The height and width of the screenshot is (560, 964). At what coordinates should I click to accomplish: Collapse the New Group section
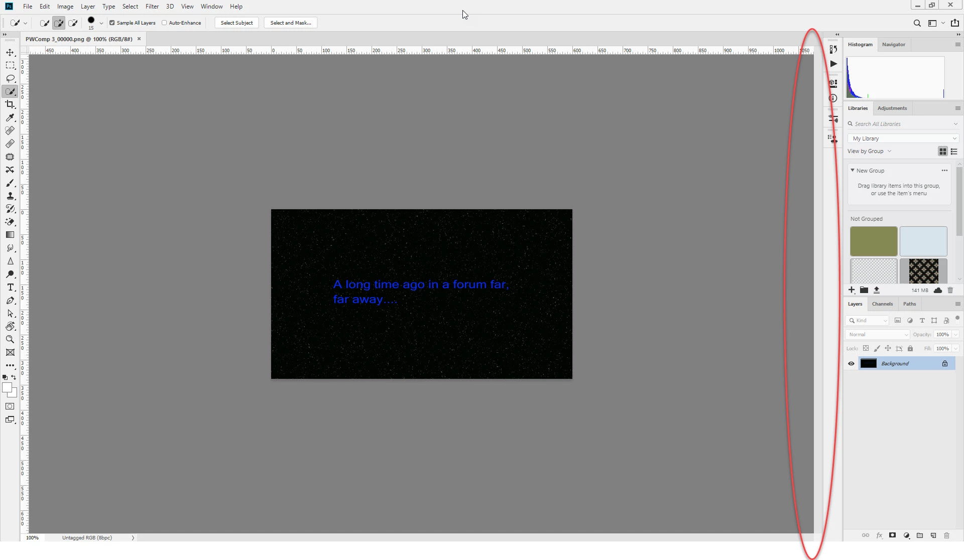point(853,171)
